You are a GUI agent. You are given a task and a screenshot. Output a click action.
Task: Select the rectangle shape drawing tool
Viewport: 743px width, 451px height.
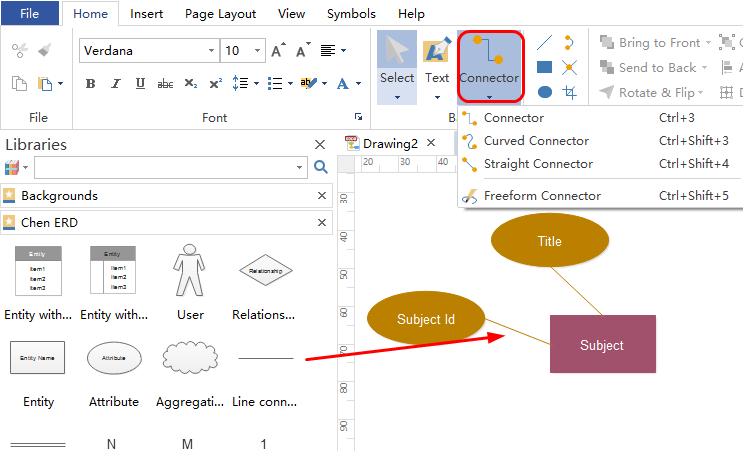544,67
